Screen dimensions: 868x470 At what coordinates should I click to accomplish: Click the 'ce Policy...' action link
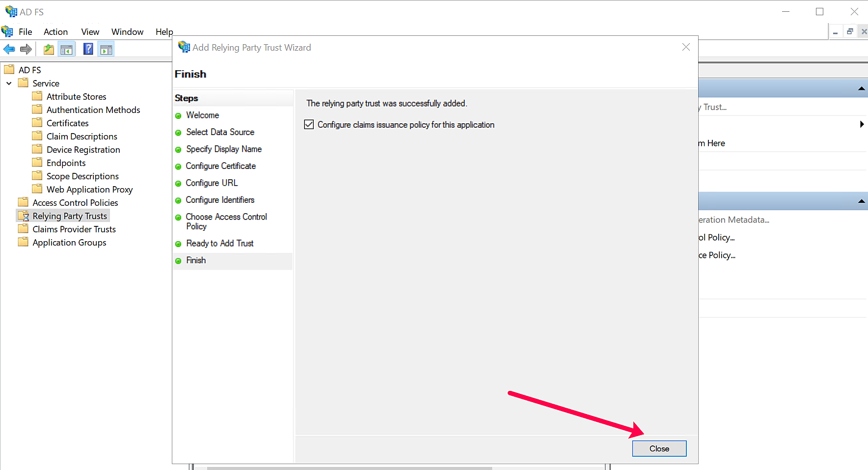point(717,255)
